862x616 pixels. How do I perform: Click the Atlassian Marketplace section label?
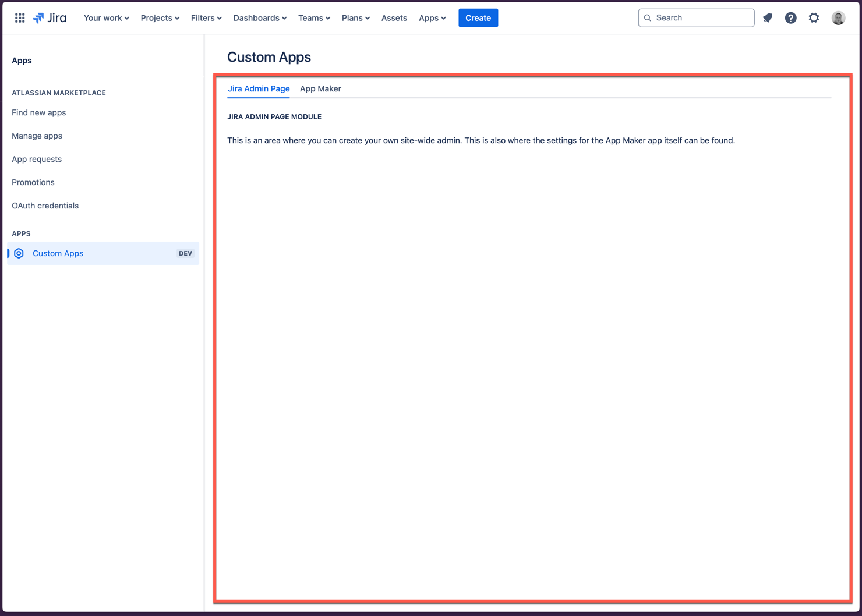[x=59, y=93]
